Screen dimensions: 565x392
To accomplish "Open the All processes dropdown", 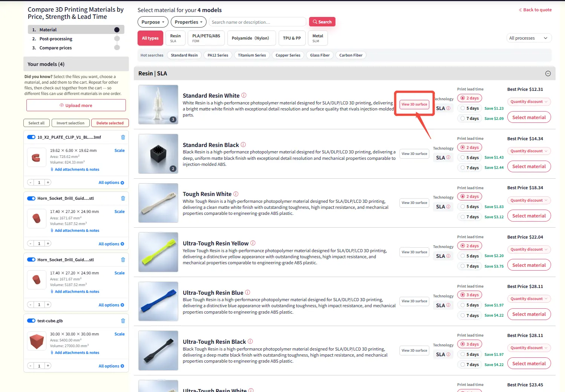I will [x=529, y=38].
